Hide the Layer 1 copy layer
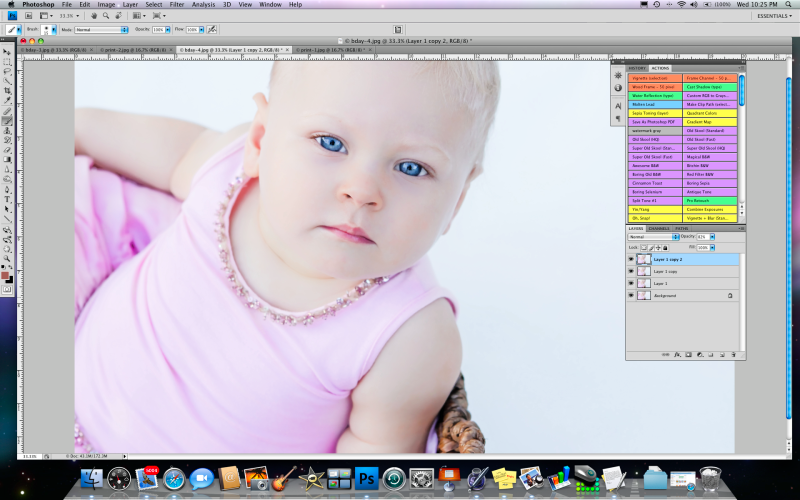Viewport: 800px width, 500px height. [x=631, y=271]
